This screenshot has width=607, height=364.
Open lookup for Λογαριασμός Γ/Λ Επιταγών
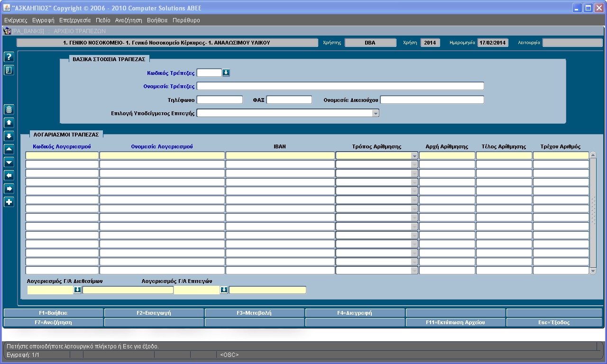224,290
